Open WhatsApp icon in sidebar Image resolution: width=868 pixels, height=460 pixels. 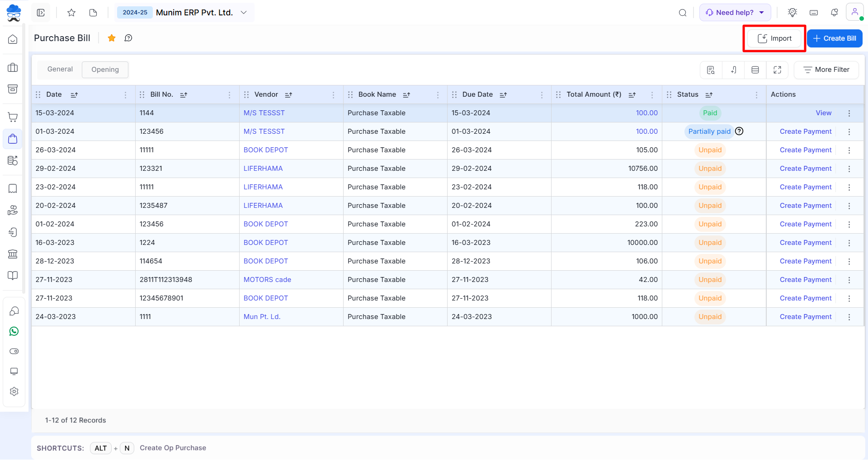[x=14, y=331]
